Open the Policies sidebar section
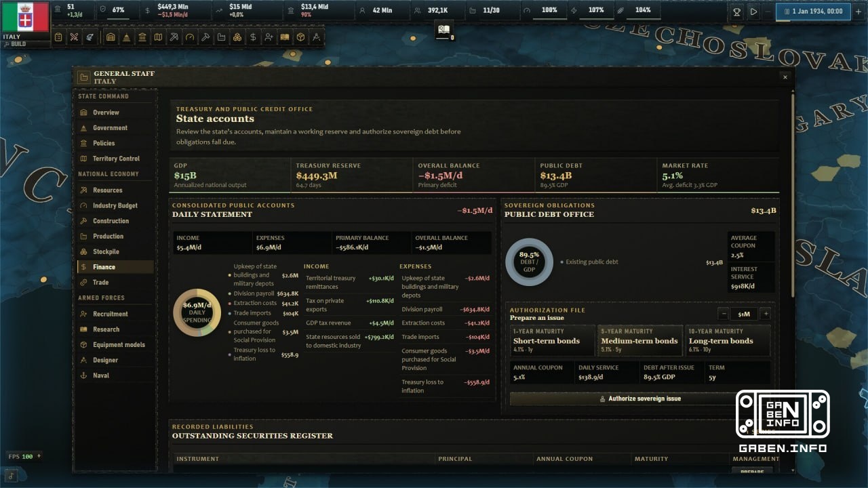Viewport: 868px width, 488px height. (x=115, y=143)
